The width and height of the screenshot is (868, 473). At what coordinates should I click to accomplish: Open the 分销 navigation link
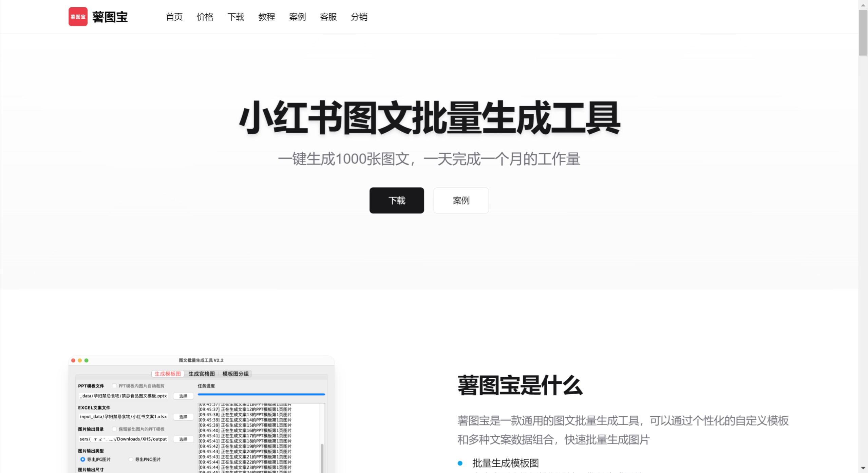[359, 17]
